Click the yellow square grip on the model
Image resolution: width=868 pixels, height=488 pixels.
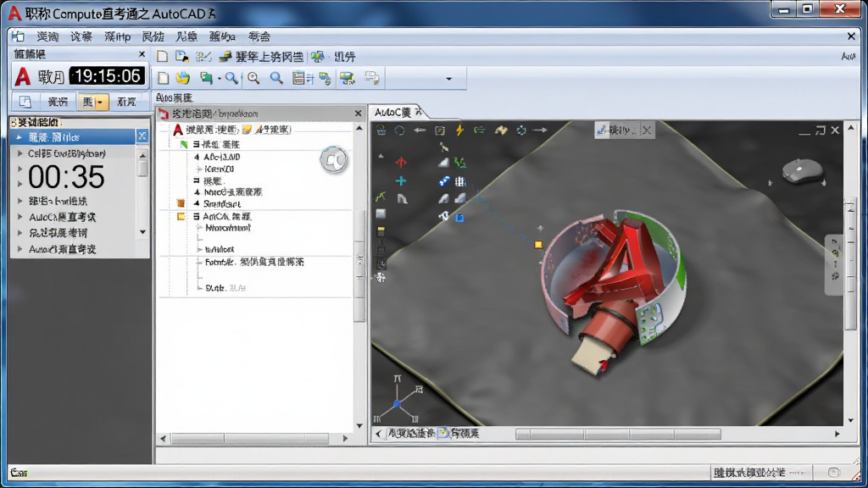coord(538,245)
